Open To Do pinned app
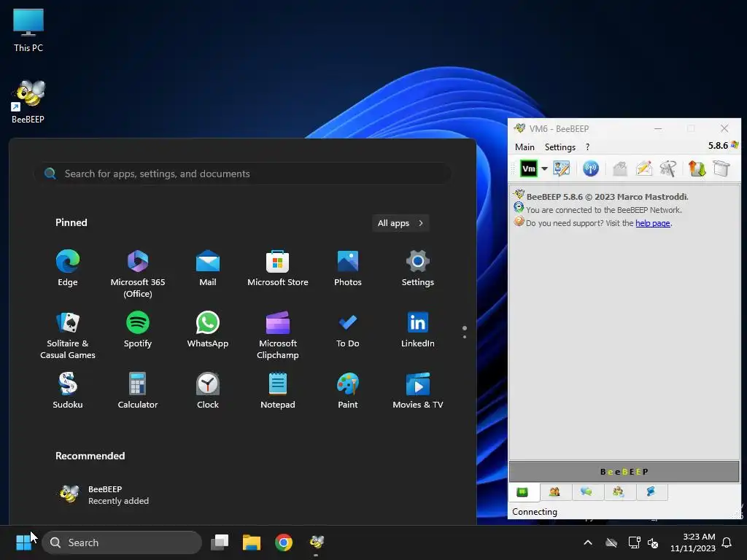 click(348, 330)
